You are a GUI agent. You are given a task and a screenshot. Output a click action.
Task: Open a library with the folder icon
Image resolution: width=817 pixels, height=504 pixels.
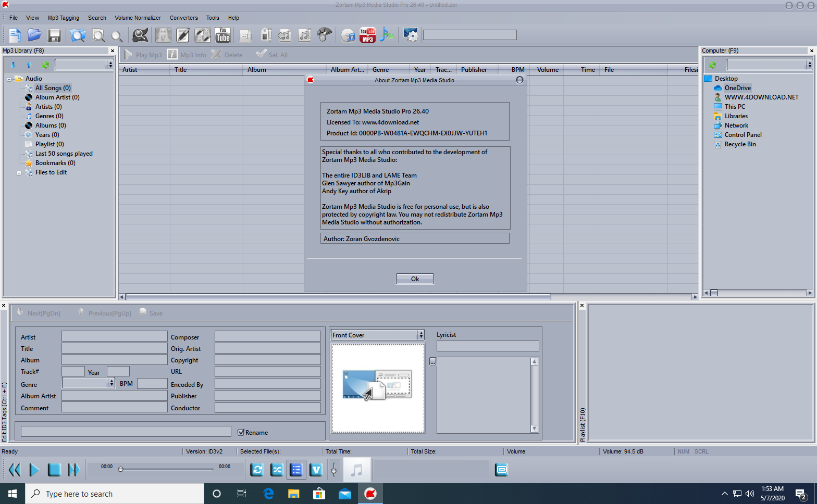(34, 35)
